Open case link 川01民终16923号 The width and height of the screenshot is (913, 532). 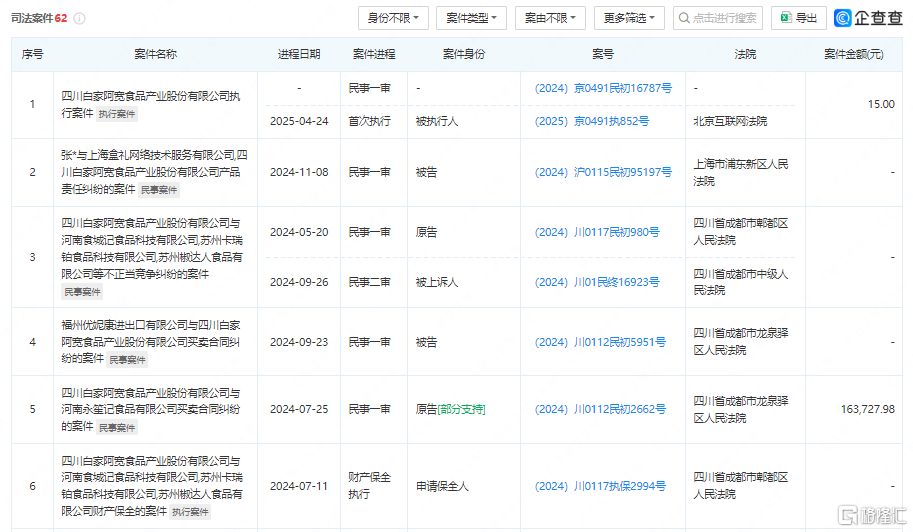tap(597, 282)
